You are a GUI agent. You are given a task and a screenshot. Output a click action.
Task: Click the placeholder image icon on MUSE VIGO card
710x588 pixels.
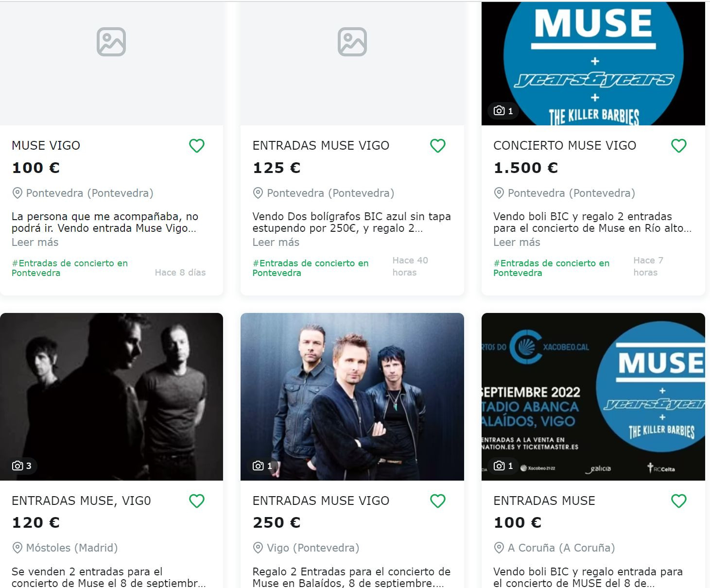pyautogui.click(x=111, y=42)
